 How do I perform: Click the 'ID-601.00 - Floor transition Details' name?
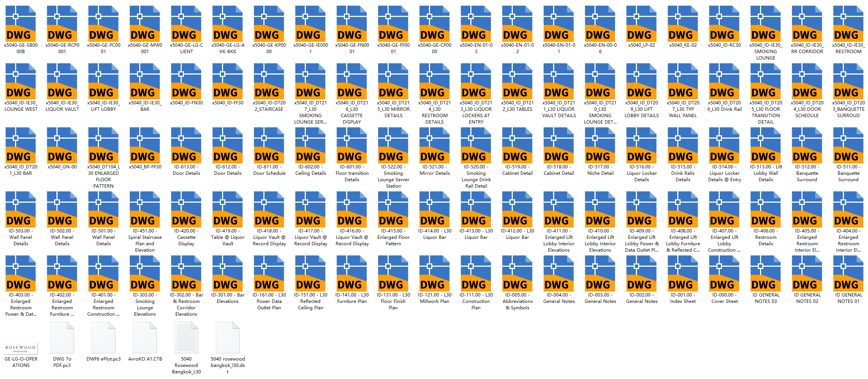pos(352,173)
